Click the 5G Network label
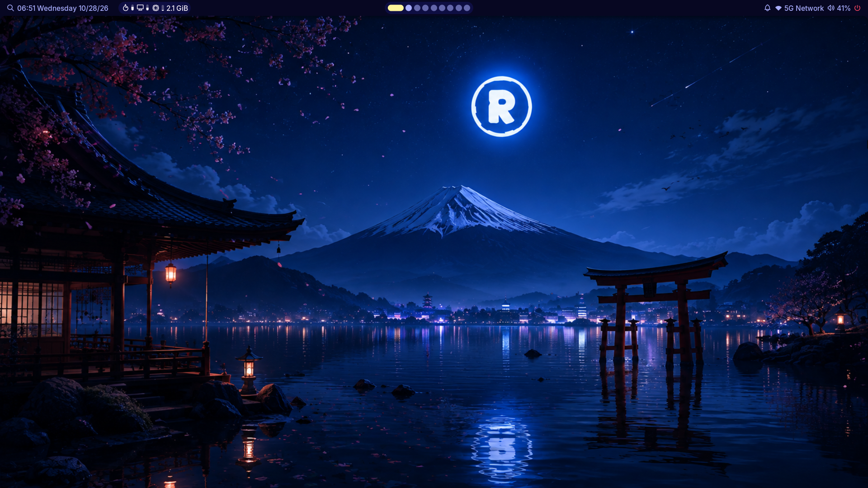 click(x=804, y=8)
